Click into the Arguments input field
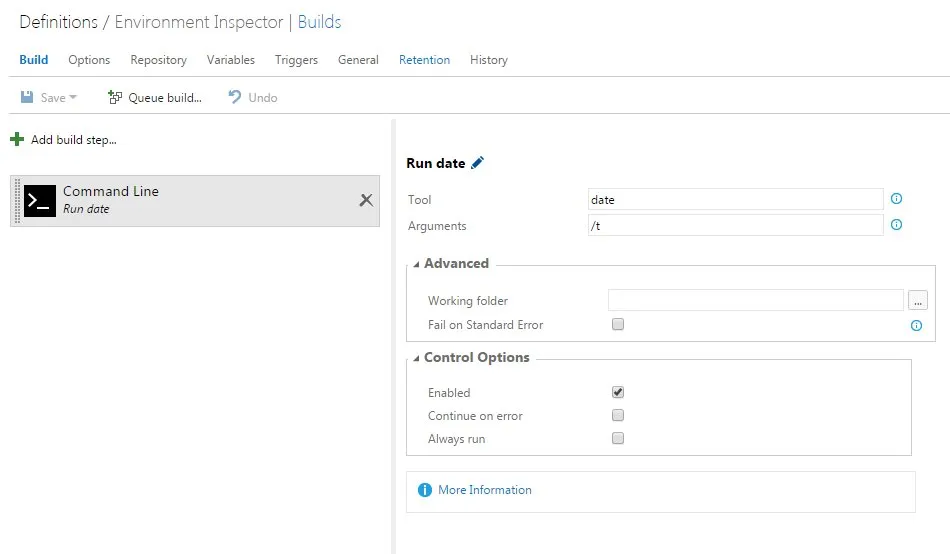This screenshot has width=950, height=554. [736, 225]
